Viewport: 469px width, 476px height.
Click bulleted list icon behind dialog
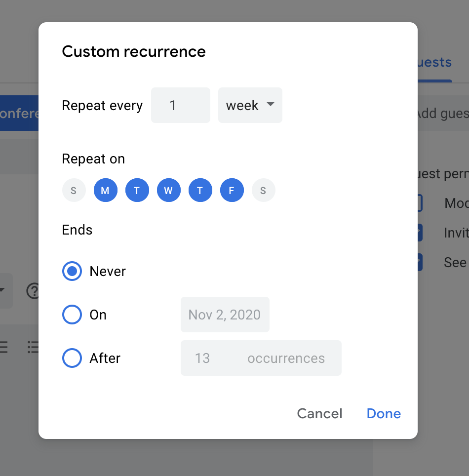(x=33, y=347)
